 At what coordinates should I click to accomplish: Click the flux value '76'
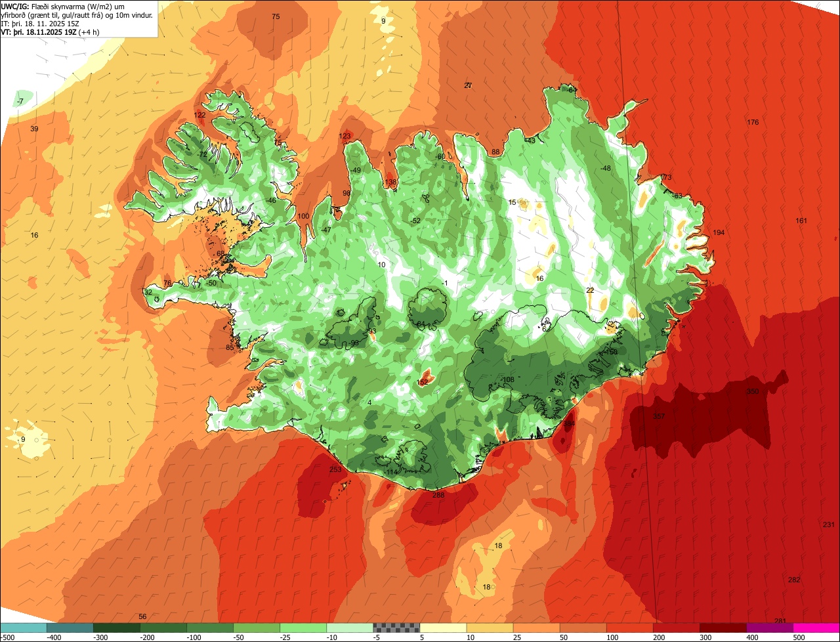click(x=167, y=283)
